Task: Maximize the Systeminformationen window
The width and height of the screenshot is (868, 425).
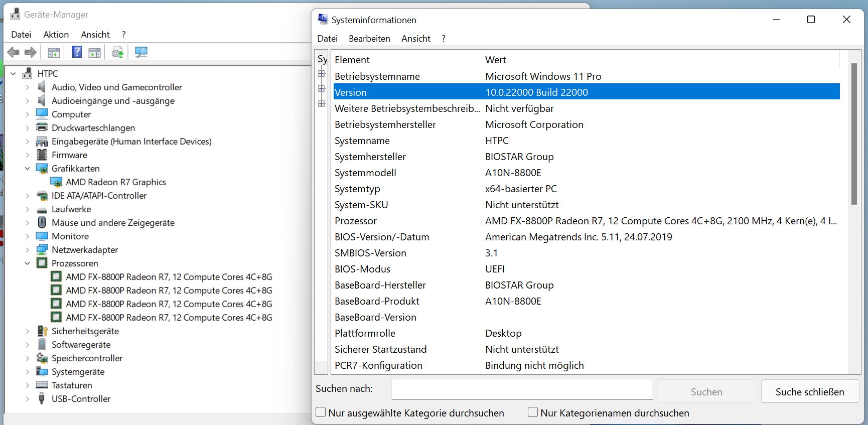Action: [x=811, y=20]
